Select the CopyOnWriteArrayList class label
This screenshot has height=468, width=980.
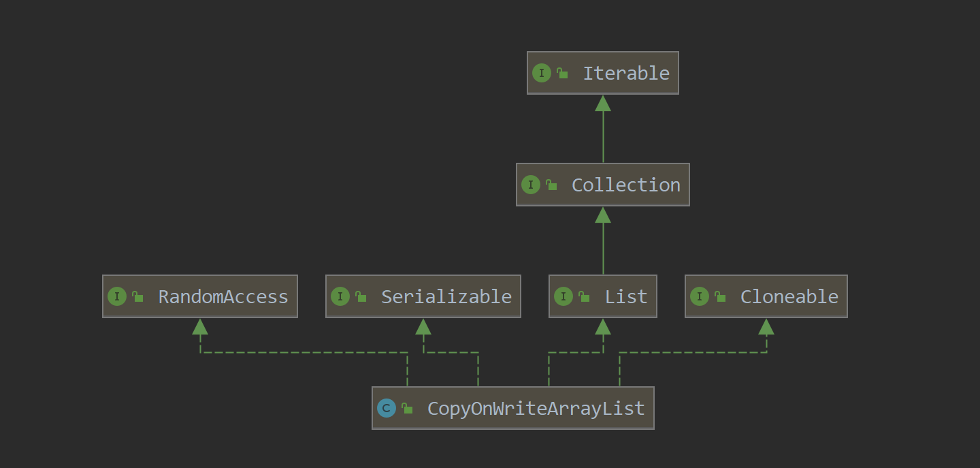click(x=536, y=409)
